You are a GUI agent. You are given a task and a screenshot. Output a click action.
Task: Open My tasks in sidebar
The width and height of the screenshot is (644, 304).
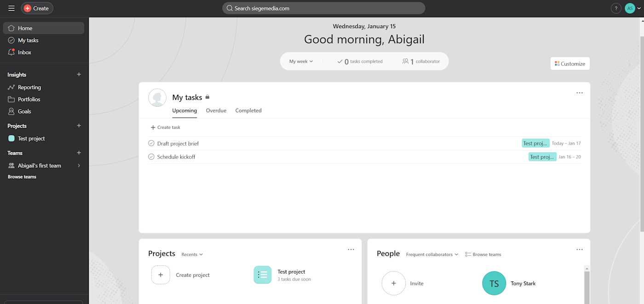pos(44,40)
